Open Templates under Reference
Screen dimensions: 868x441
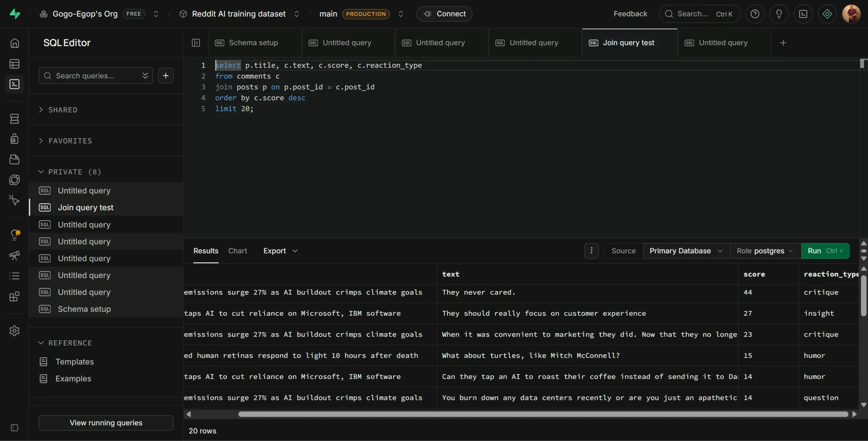point(74,361)
